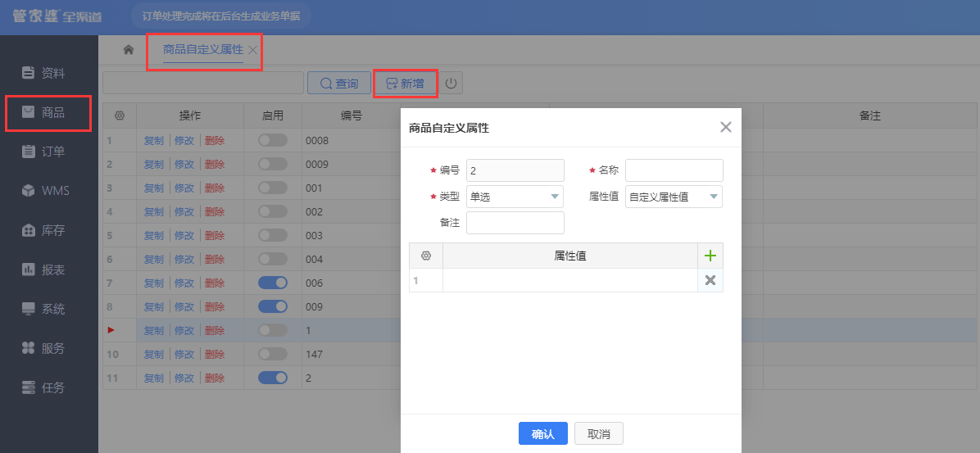This screenshot has width=980, height=453.
Task: Switch to the 商品自定义属性 tab
Action: click(x=203, y=50)
